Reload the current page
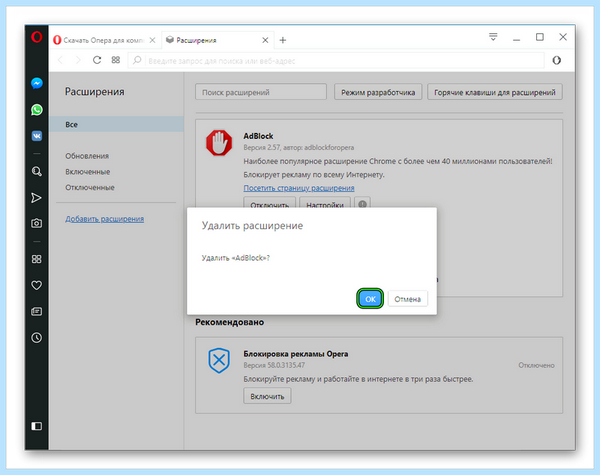The height and width of the screenshot is (475, 600). [97, 60]
